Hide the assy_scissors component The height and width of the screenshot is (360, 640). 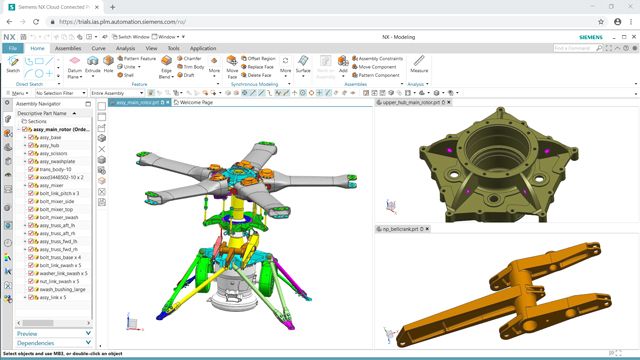point(31,153)
